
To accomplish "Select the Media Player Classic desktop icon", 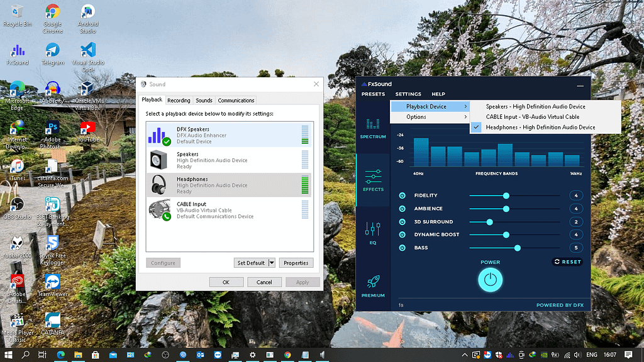I will click(17, 328).
